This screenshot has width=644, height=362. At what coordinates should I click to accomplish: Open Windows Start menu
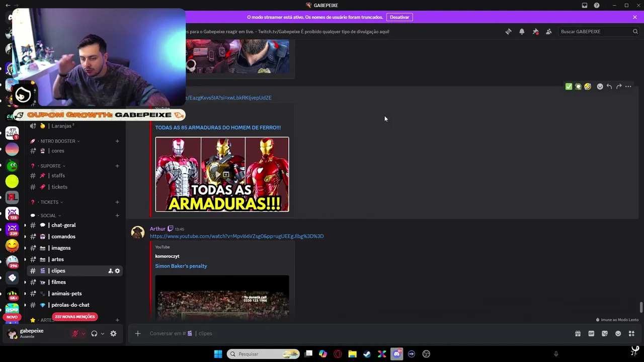218,354
